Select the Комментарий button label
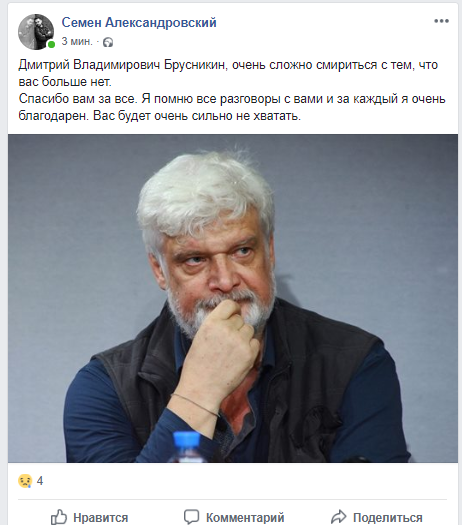The height and width of the screenshot is (525, 462). click(x=245, y=518)
